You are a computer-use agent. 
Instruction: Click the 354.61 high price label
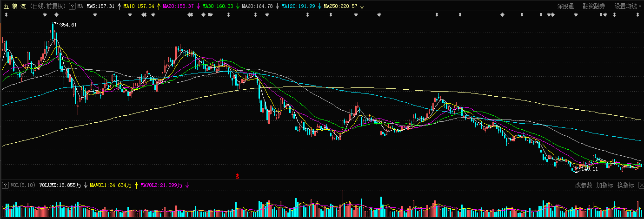click(68, 25)
